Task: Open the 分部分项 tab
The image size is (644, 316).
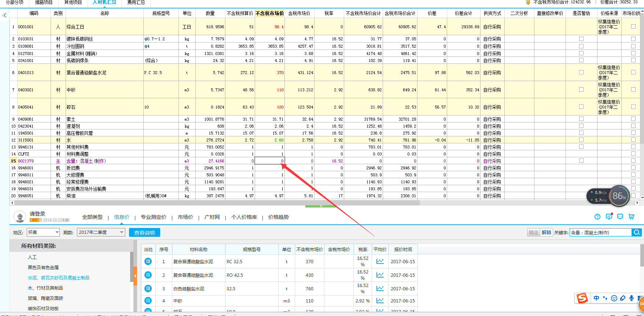Action: point(15,3)
